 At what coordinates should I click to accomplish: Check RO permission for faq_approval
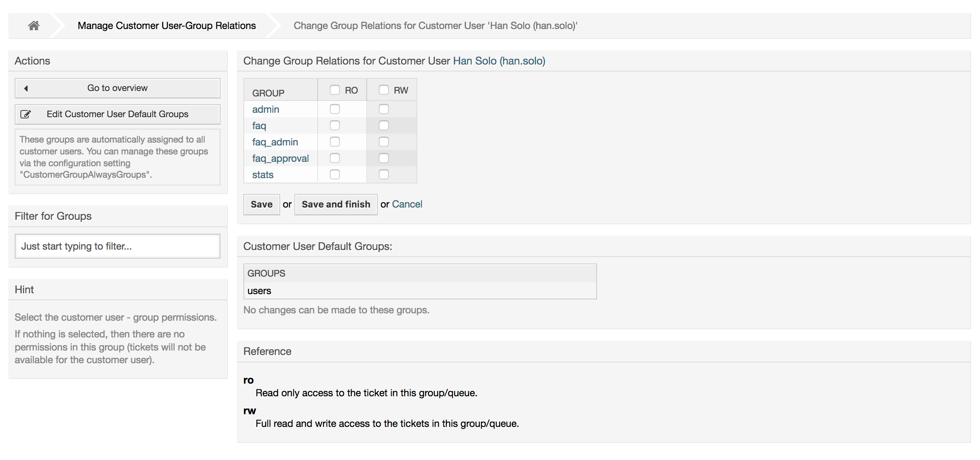point(335,158)
